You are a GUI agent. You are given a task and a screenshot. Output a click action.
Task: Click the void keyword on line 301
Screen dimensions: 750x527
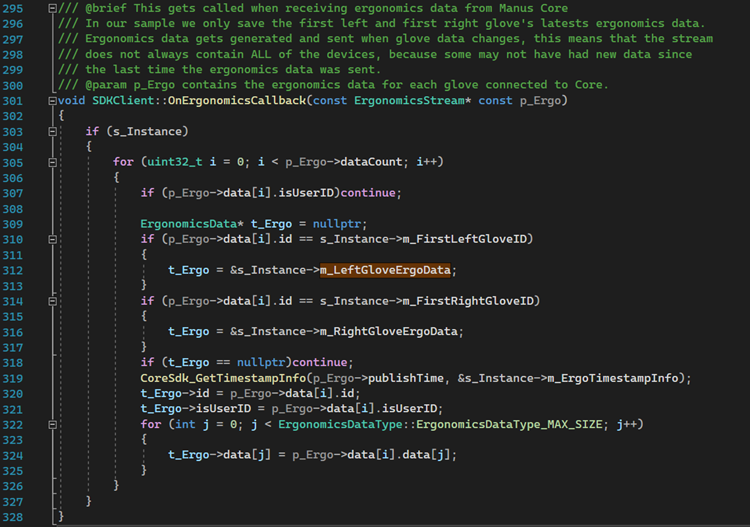(71, 100)
